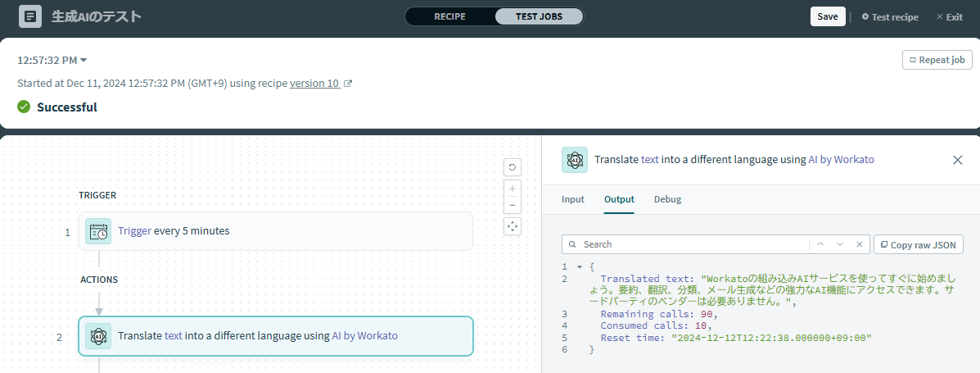Click the 'text' link in panel header

650,160
